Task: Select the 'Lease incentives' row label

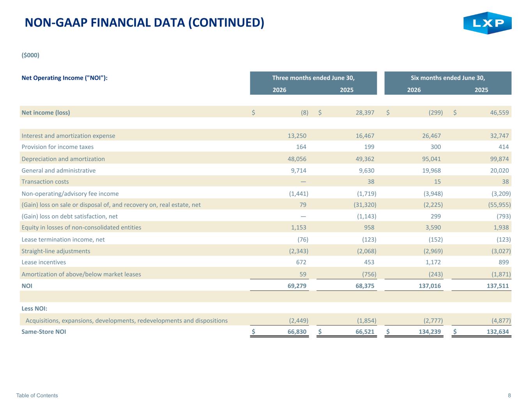Action: (x=44, y=262)
